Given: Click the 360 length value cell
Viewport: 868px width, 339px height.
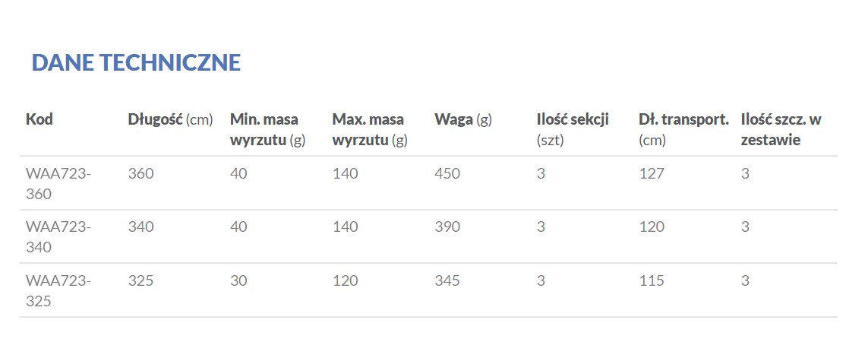Looking at the screenshot, I should click(140, 173).
